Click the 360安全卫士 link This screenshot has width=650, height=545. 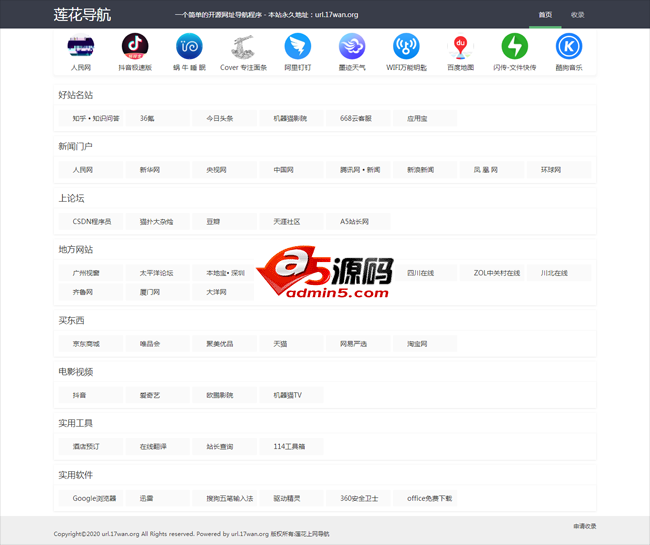pyautogui.click(x=358, y=498)
